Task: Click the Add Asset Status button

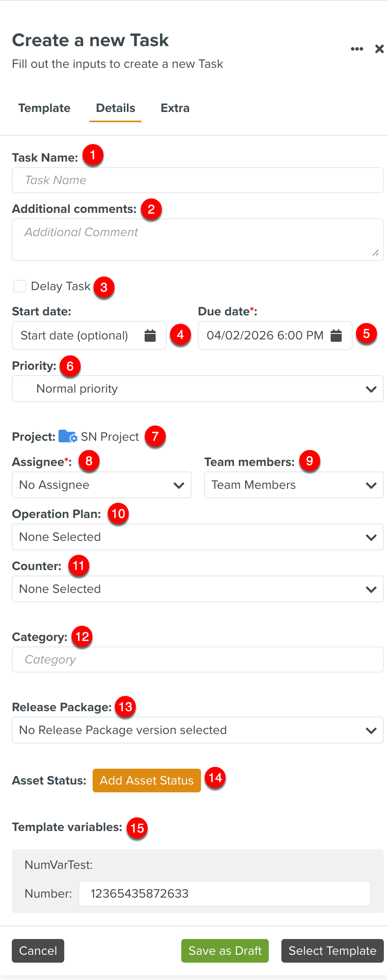Action: point(147,781)
